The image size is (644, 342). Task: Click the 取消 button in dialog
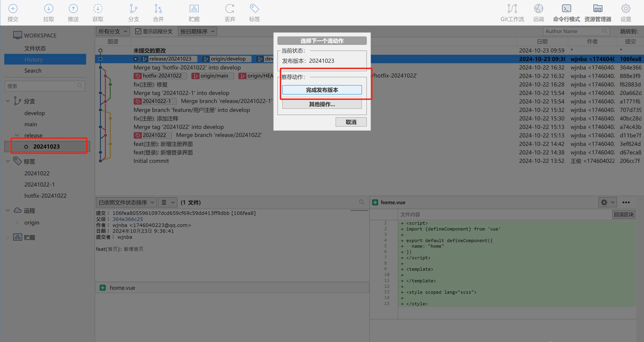(x=351, y=122)
